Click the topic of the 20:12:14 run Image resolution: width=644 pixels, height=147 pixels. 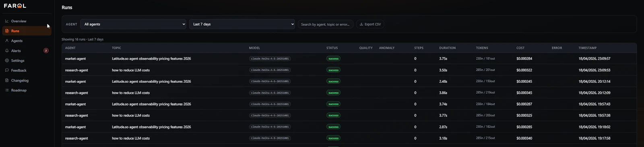click(x=151, y=82)
